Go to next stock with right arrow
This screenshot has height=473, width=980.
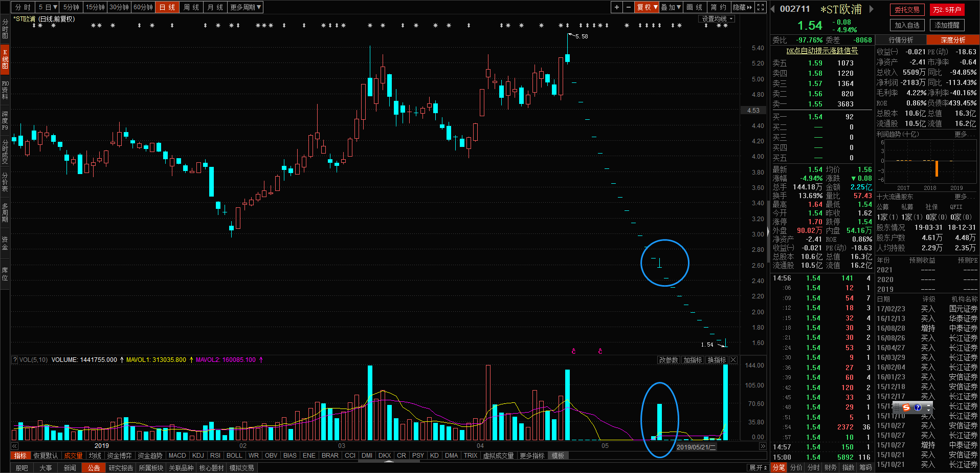(x=872, y=9)
